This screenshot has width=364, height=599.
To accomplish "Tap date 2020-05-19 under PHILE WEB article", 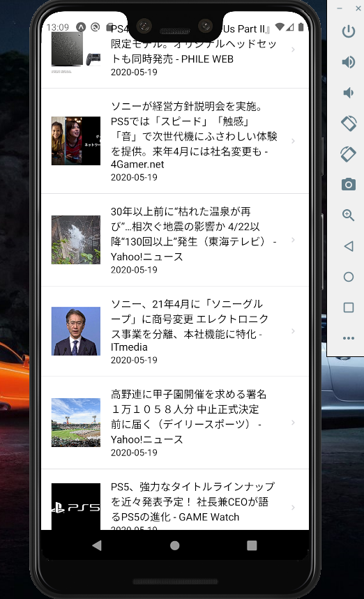I will 134,72.
